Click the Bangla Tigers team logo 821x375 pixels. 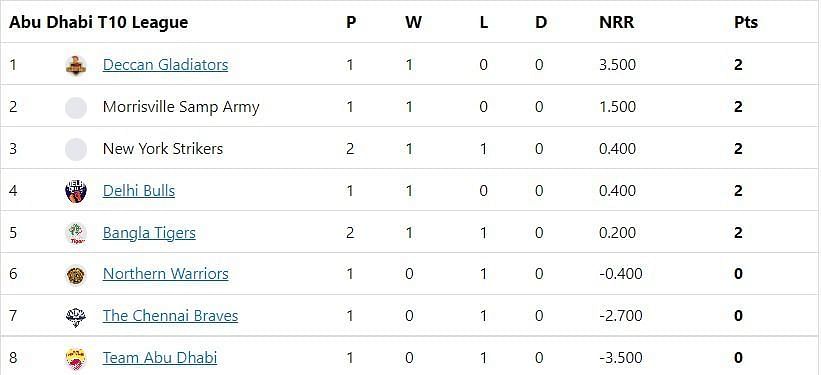76,233
